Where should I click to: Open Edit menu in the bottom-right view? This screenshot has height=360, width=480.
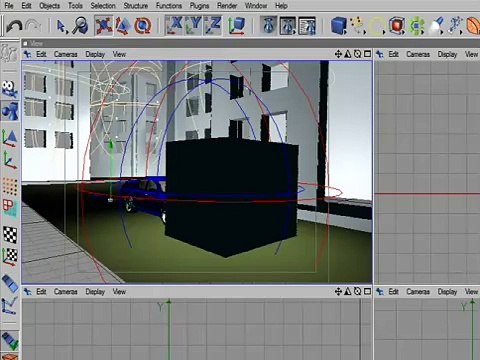click(x=394, y=292)
